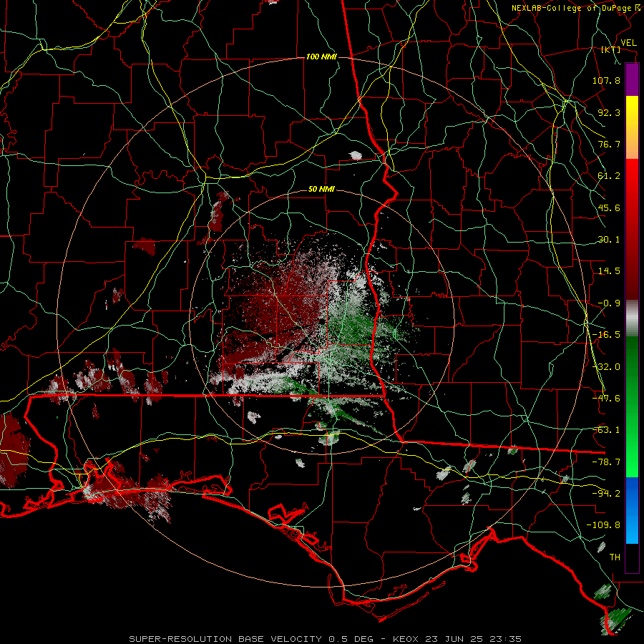Click the -32.0 velocity scale value
This screenshot has width=644, height=644.
tap(606, 367)
